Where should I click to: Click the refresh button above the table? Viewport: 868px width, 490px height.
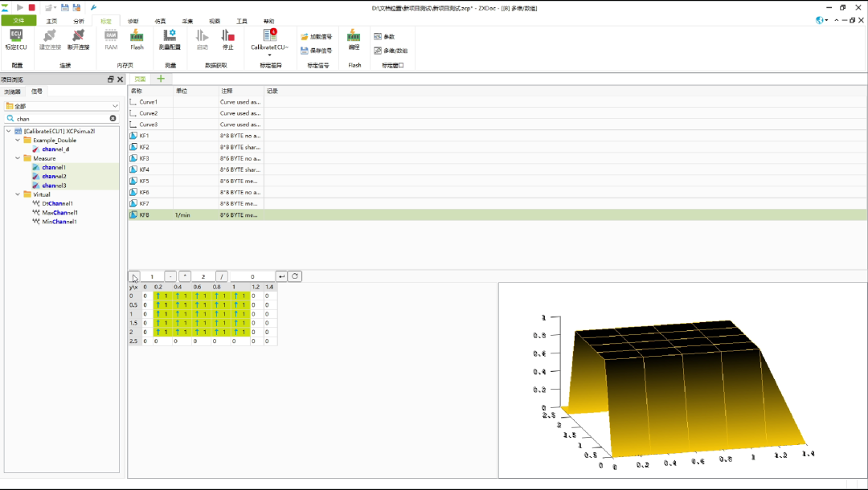click(x=295, y=276)
